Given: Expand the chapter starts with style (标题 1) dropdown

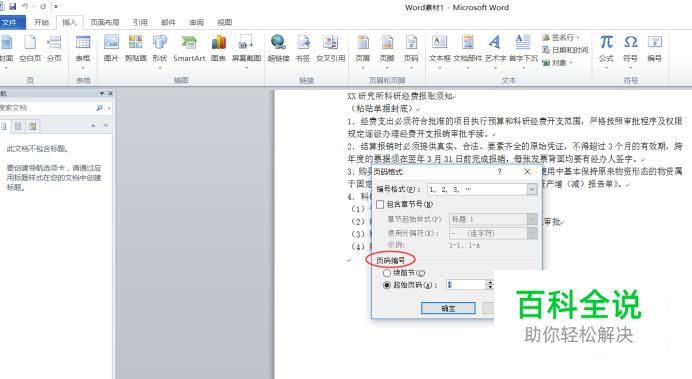Looking at the screenshot, I should (x=532, y=219).
